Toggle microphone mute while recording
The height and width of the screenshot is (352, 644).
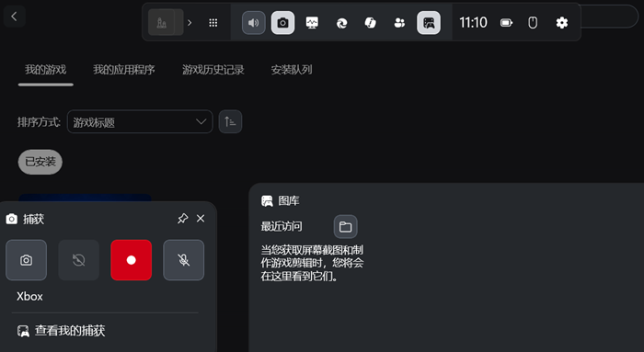click(184, 260)
